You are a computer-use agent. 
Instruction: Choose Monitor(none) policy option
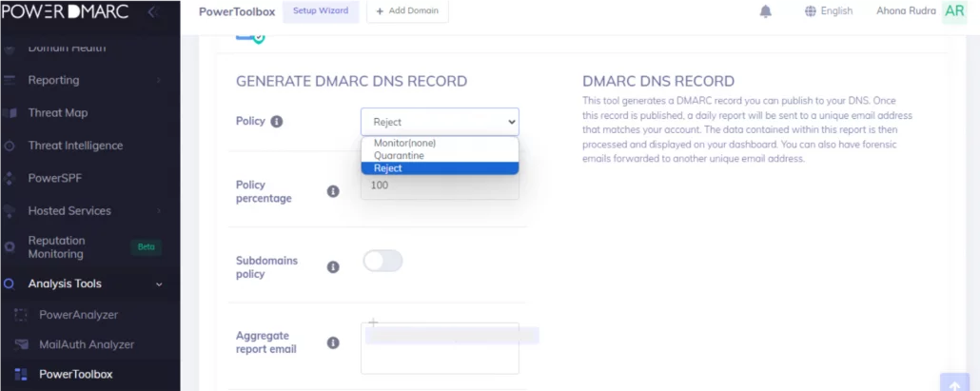click(440, 143)
